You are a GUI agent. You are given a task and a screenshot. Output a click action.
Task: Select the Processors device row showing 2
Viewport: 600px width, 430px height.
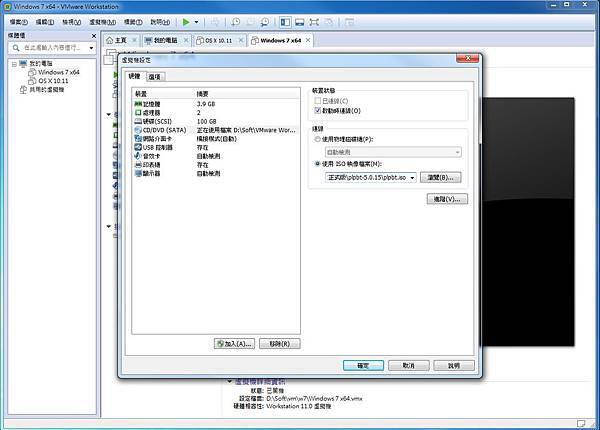(x=216, y=112)
